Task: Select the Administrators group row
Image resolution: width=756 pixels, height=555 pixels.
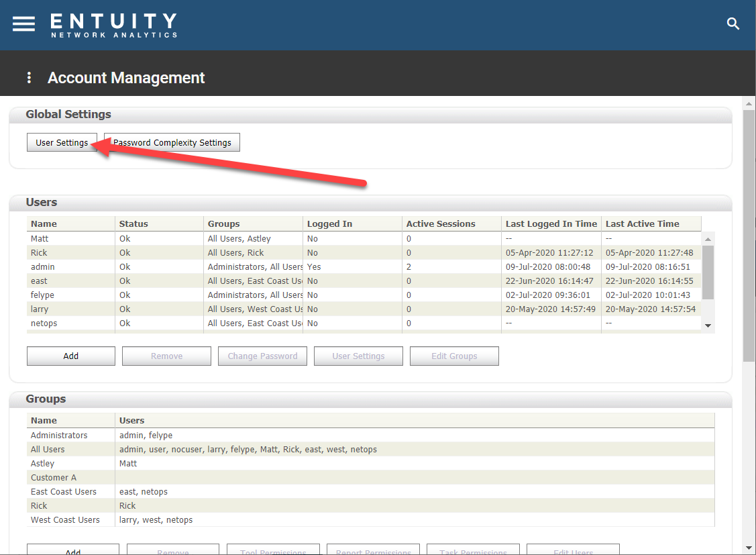Action: (x=370, y=435)
